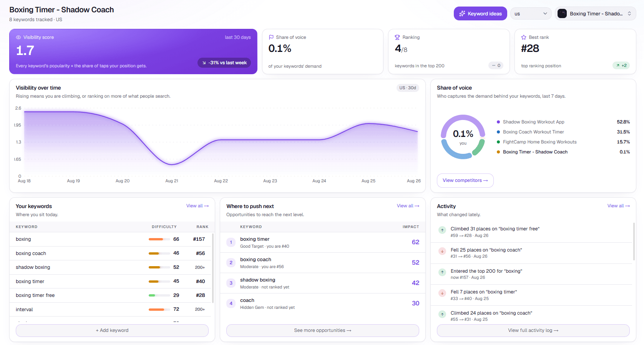Viewport: 644px width, 345px height.
Task: Click View all in the Activity panel
Action: coord(619,206)
